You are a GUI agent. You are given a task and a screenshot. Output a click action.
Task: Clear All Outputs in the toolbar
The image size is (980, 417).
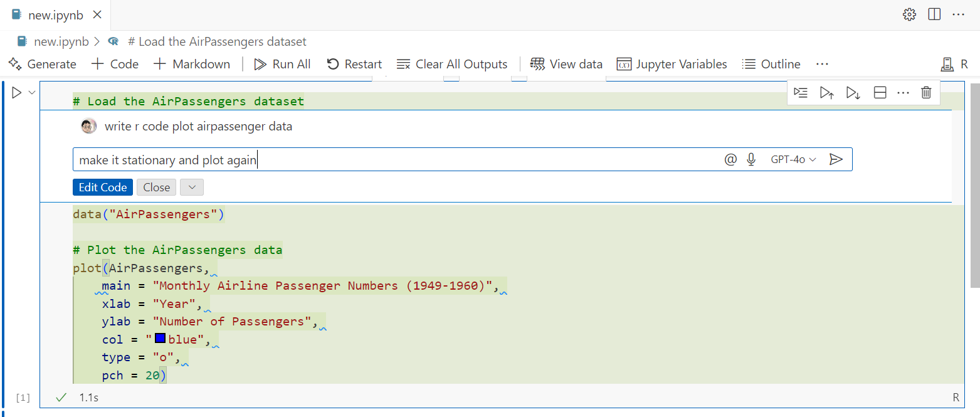pos(452,64)
